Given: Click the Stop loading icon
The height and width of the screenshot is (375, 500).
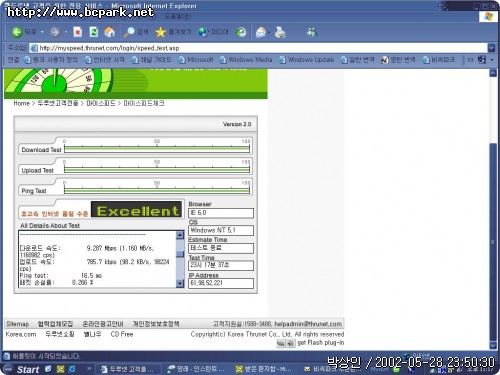Looking at the screenshot, I should point(78,32).
